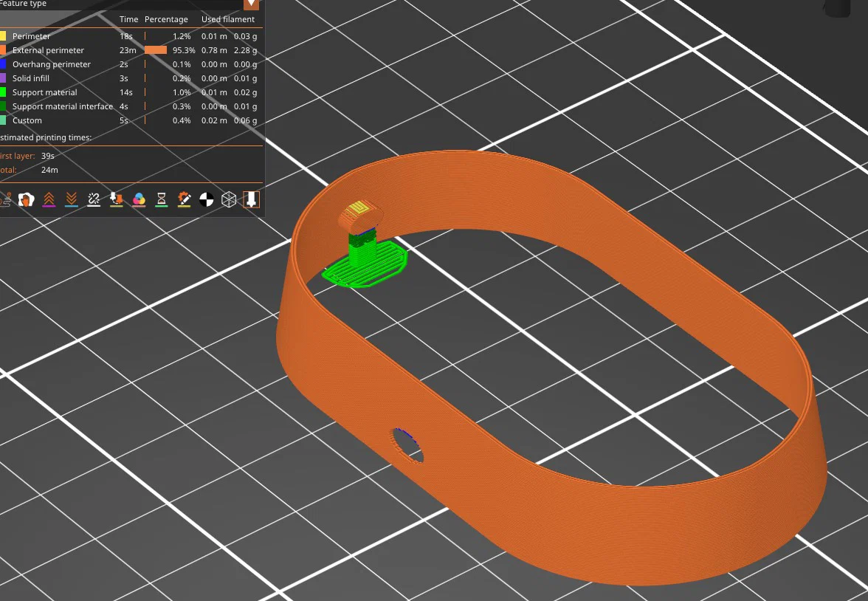Toggle color changes icon
Image resolution: width=868 pixels, height=601 pixels.
click(139, 199)
